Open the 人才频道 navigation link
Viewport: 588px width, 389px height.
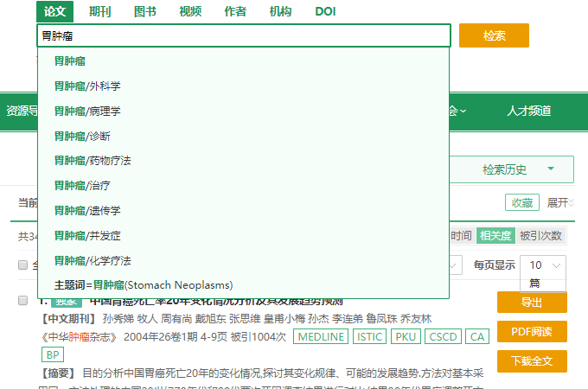(x=528, y=111)
